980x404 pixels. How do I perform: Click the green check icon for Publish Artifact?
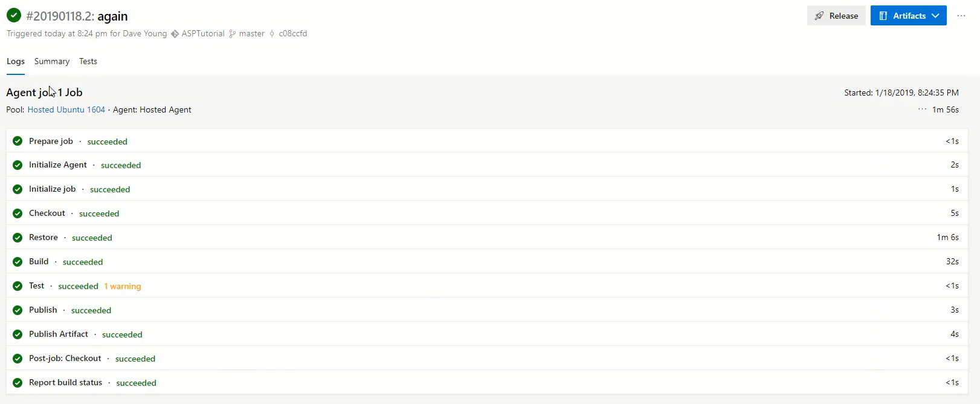(18, 334)
